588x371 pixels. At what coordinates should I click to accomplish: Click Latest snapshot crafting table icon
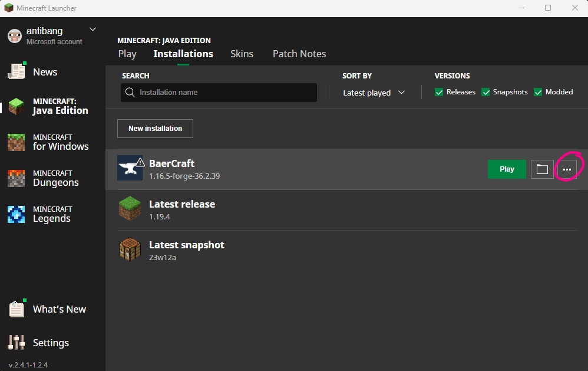(x=130, y=249)
